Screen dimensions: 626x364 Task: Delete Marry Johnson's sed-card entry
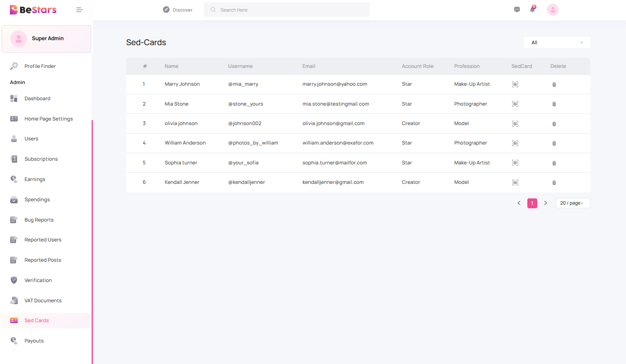point(554,84)
